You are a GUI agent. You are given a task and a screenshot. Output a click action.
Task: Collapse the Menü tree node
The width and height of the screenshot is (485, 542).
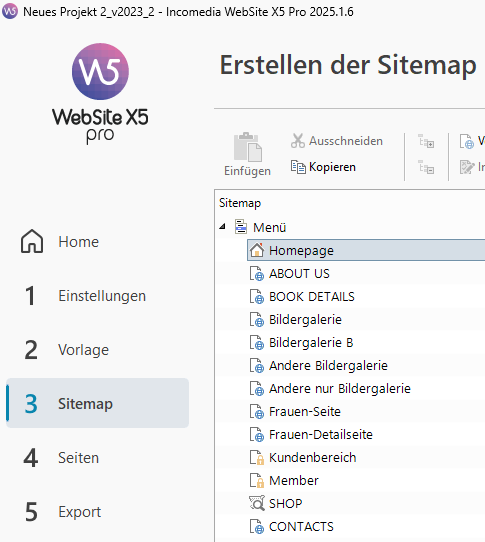pos(222,227)
